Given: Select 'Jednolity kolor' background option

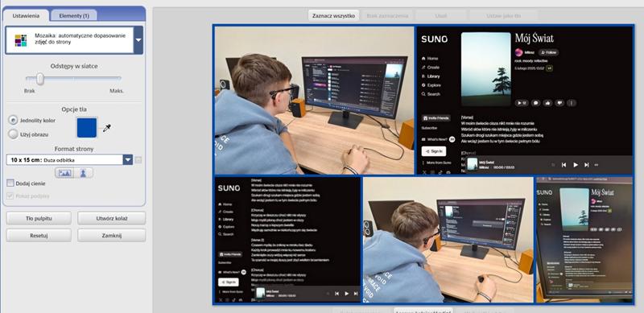Looking at the screenshot, I should click(x=13, y=121).
